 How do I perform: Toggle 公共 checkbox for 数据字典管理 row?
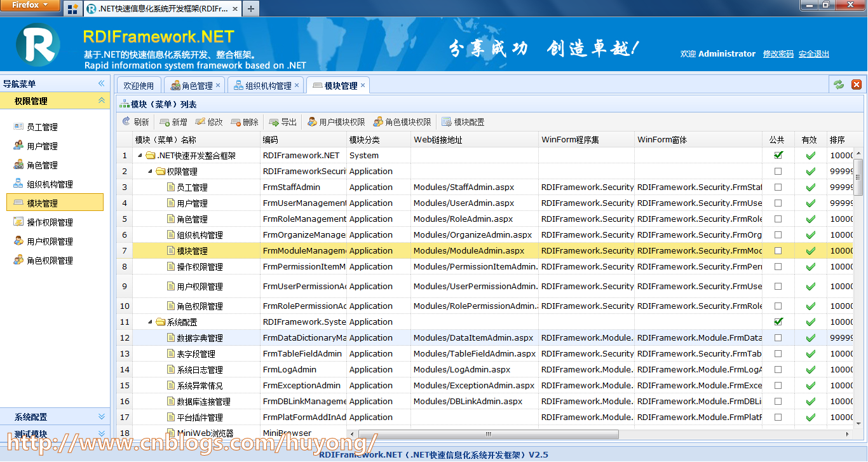tap(778, 337)
